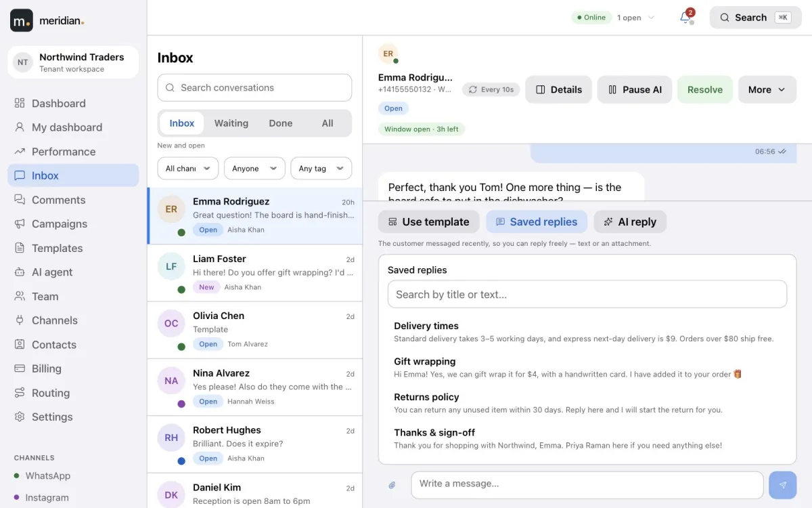Open the Billing page
This screenshot has height=508, width=812.
tap(73, 368)
